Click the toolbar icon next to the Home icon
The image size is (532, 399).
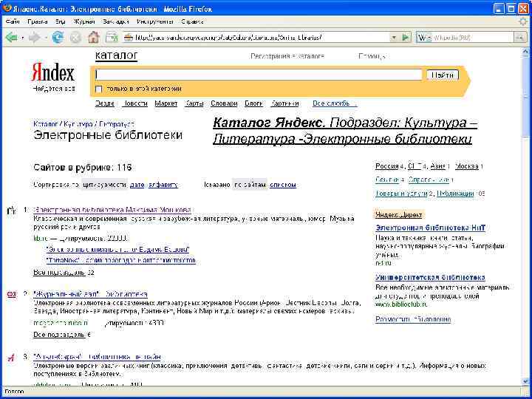[112, 38]
